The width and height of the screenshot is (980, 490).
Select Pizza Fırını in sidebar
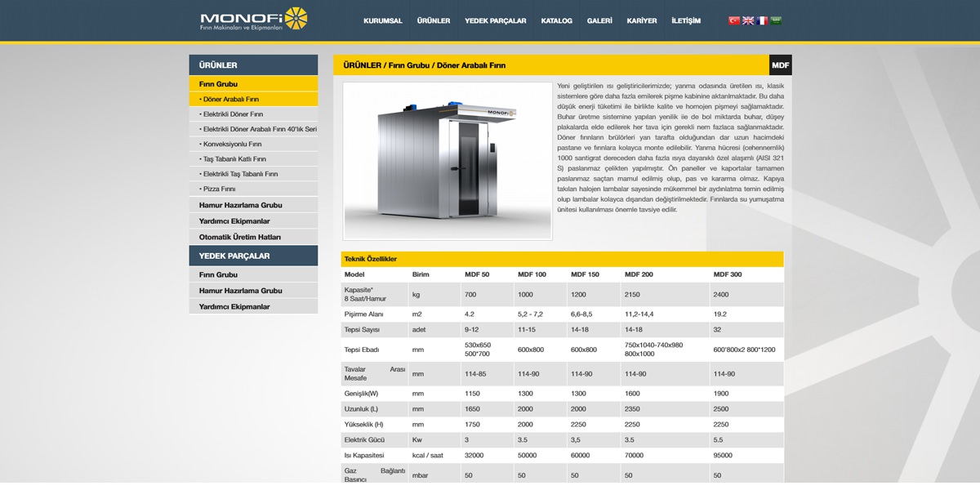click(253, 189)
